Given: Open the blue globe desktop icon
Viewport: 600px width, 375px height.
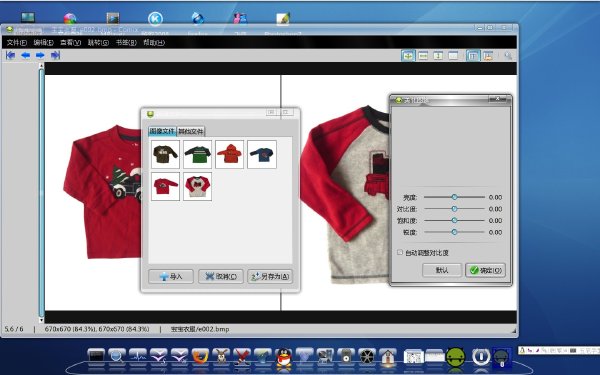Looking at the screenshot, I should pos(197,18).
